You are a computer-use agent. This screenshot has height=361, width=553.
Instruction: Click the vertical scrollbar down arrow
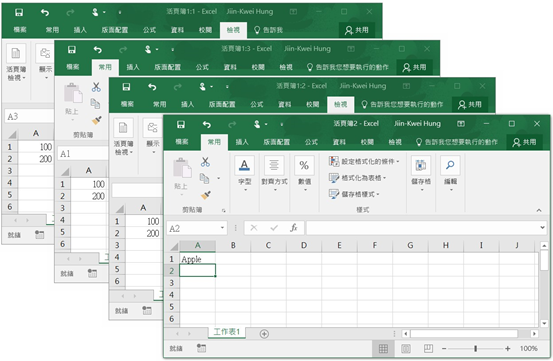(544, 323)
